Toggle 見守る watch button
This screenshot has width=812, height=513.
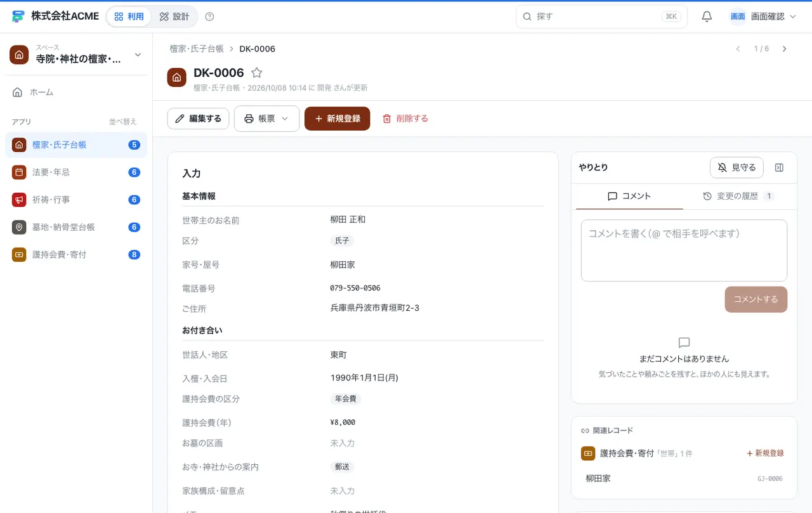tap(737, 167)
